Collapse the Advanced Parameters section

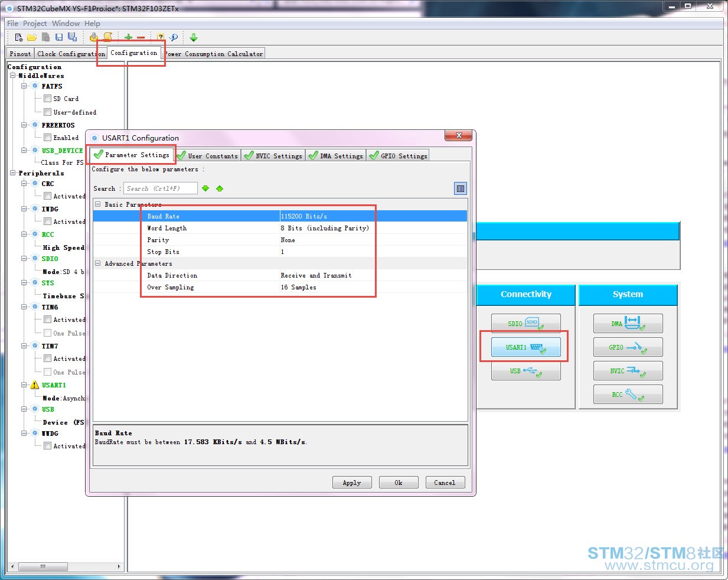(98, 263)
